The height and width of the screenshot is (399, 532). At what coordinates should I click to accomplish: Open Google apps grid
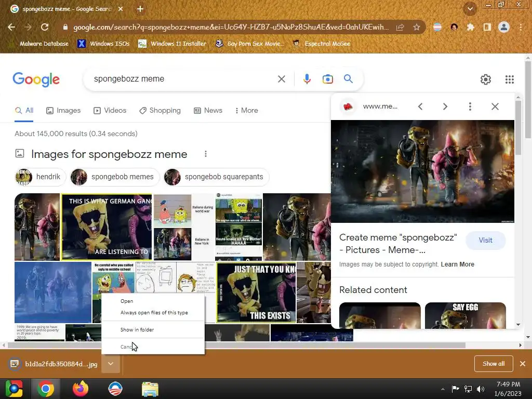[509, 79]
